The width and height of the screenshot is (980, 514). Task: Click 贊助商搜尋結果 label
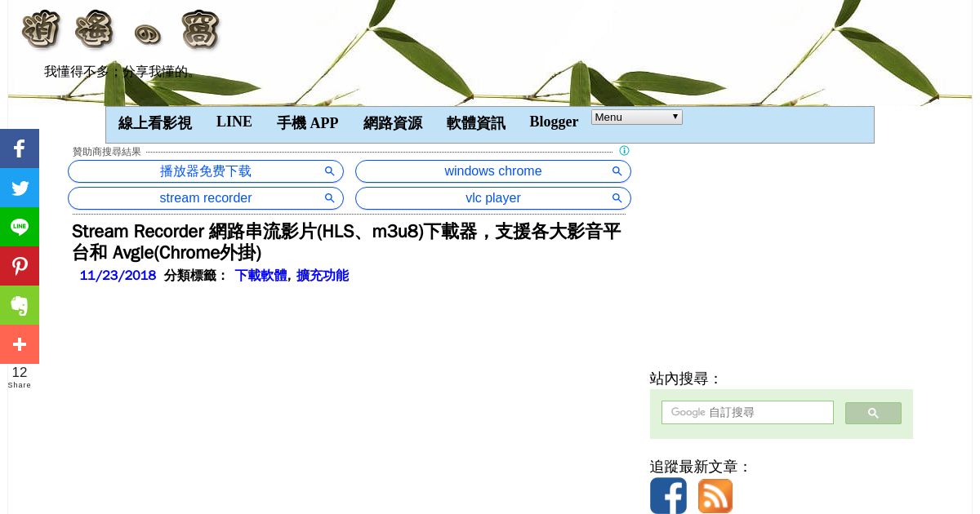pyautogui.click(x=107, y=152)
